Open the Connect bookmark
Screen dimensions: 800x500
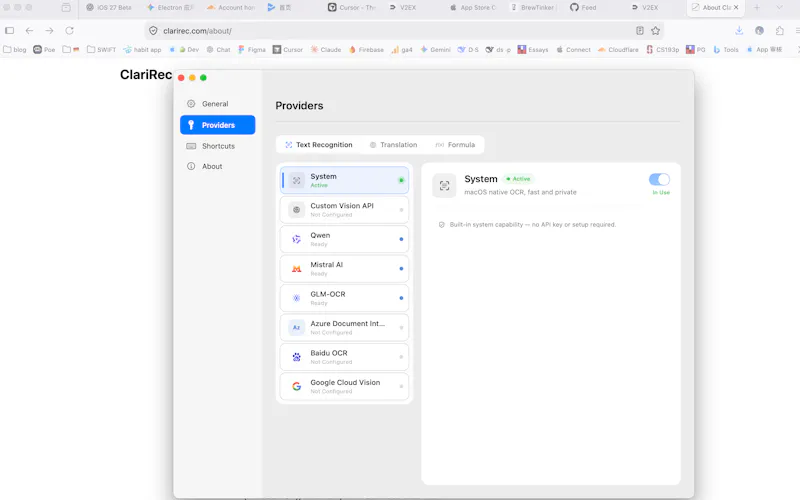pos(573,49)
